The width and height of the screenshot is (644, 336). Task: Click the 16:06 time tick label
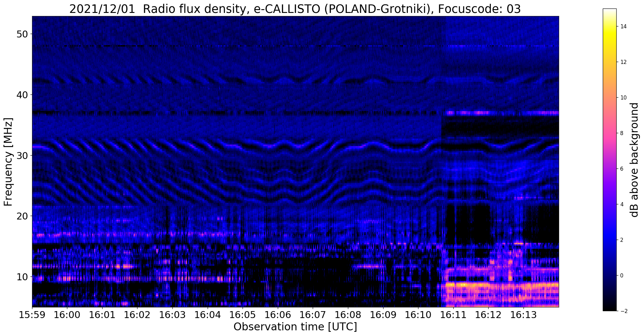(x=277, y=315)
